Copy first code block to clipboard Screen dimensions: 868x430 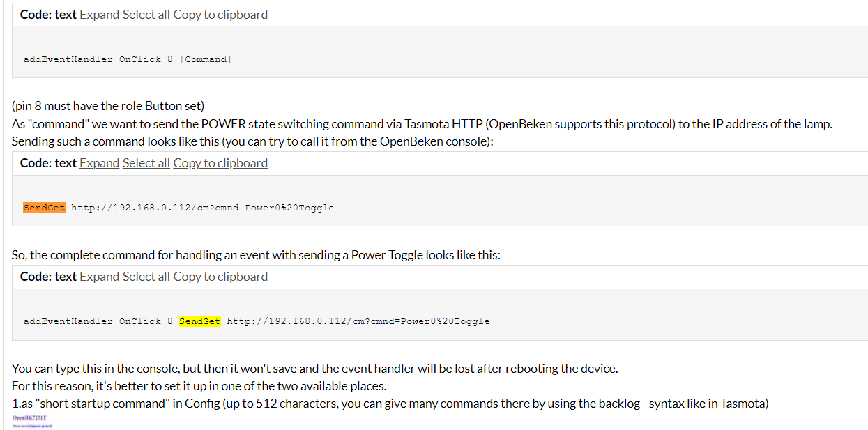tap(220, 15)
